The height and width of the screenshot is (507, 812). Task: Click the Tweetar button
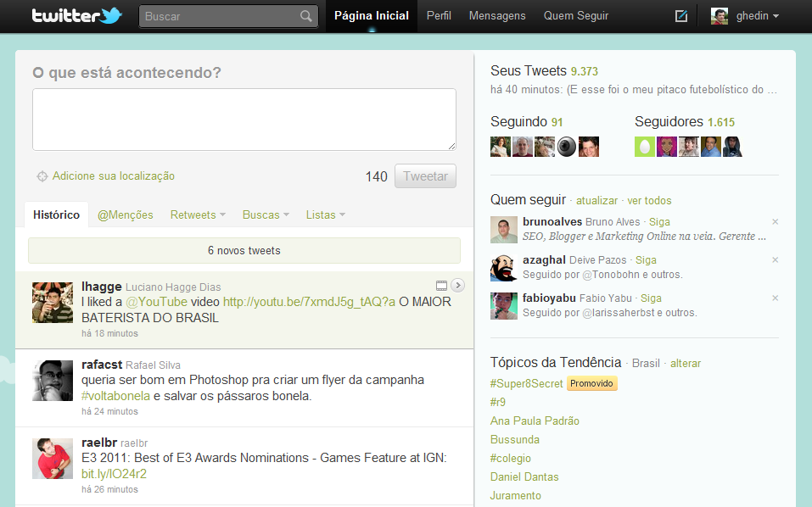[x=425, y=176]
